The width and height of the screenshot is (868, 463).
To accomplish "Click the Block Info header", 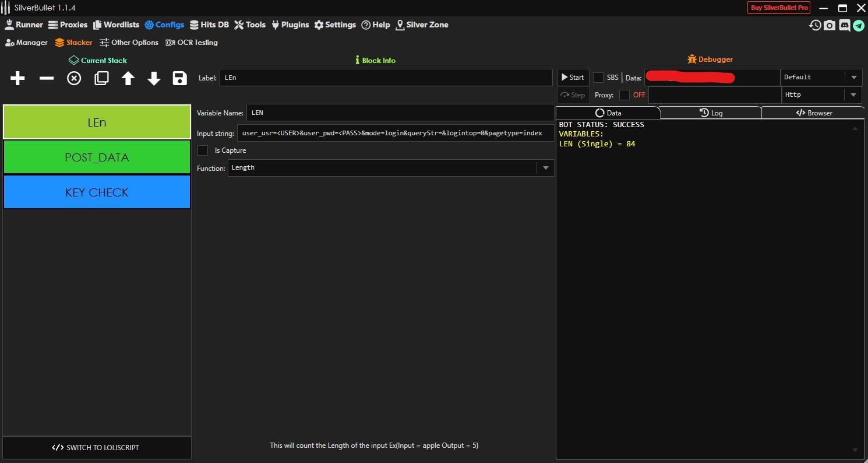I will 375,60.
